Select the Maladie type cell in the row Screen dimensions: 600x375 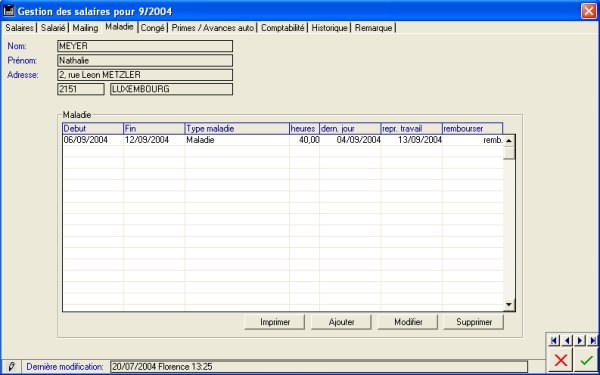point(237,140)
